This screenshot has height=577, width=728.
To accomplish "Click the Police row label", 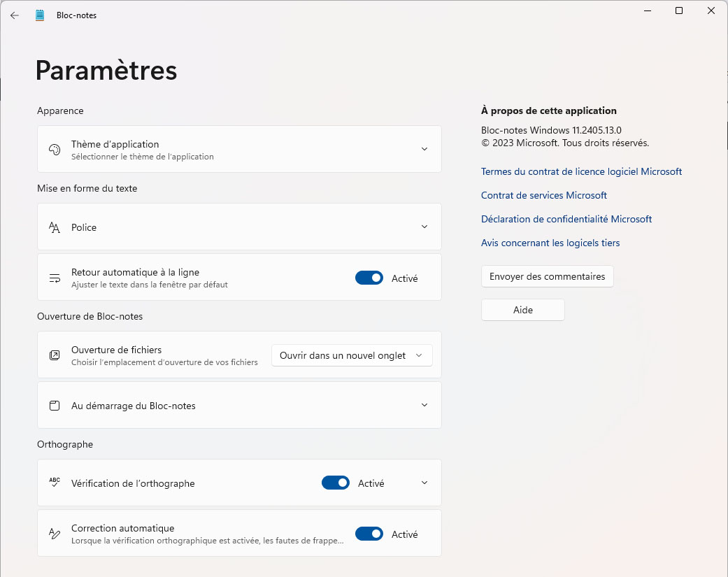I will coord(84,227).
